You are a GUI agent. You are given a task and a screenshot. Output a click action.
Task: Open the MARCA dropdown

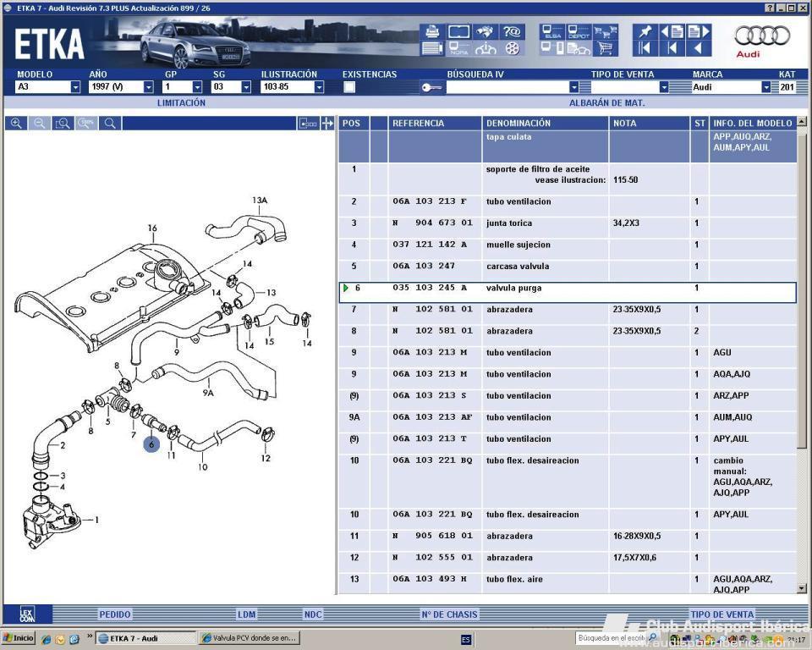[x=766, y=87]
